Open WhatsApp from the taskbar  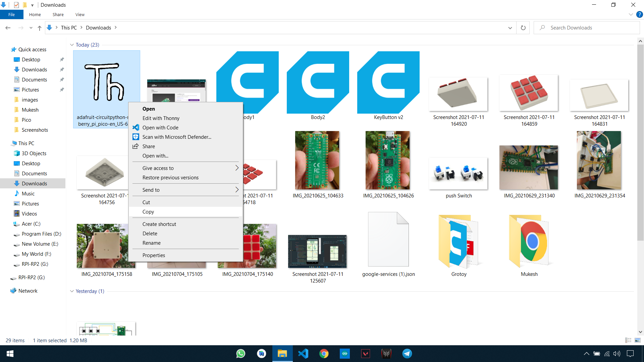point(240,354)
